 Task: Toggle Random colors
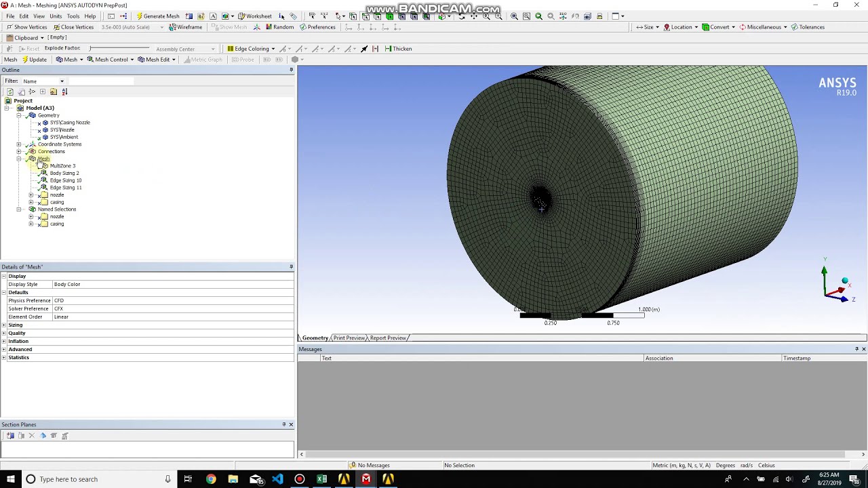pyautogui.click(x=280, y=27)
